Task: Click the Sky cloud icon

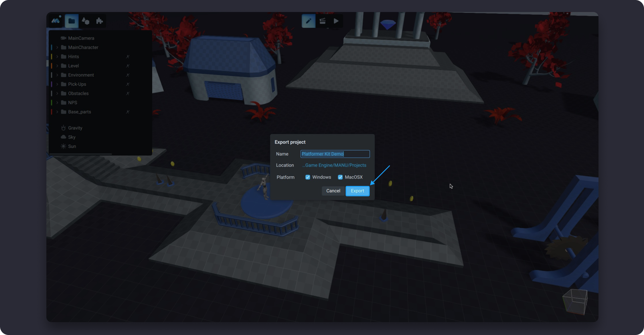Action: [x=64, y=137]
